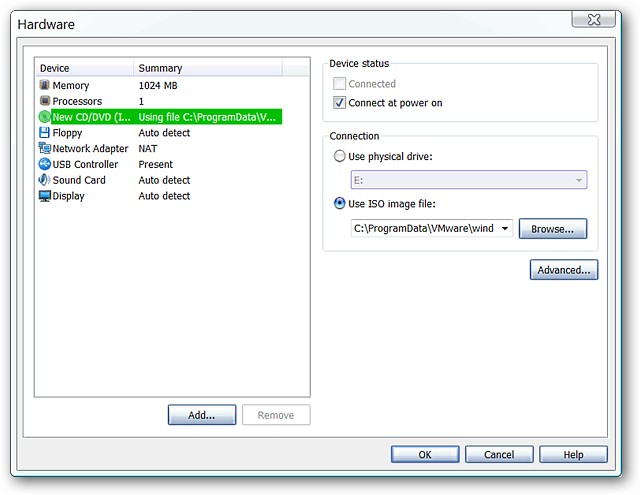This screenshot has height=495, width=640.
Task: Click the Browse... button
Action: click(553, 229)
